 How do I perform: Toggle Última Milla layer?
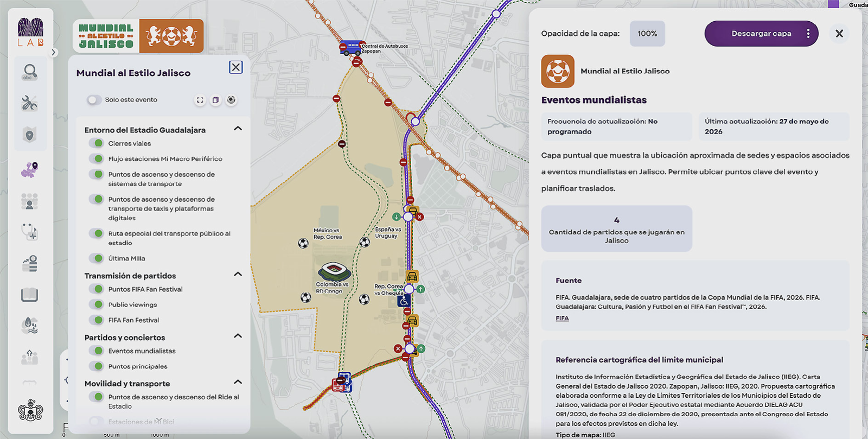pyautogui.click(x=97, y=258)
